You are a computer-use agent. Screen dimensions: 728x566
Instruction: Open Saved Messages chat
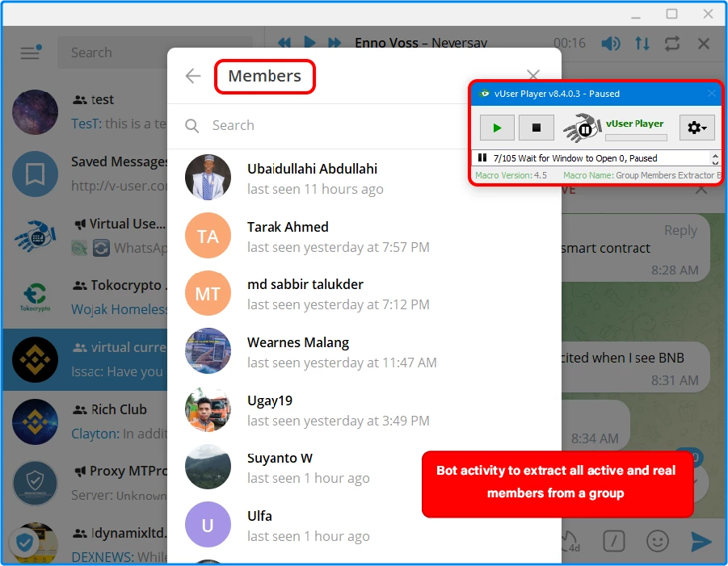pos(86,174)
